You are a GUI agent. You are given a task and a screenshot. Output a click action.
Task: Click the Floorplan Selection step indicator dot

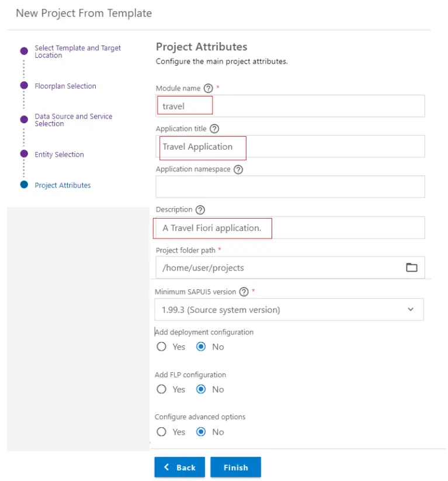tap(24, 86)
